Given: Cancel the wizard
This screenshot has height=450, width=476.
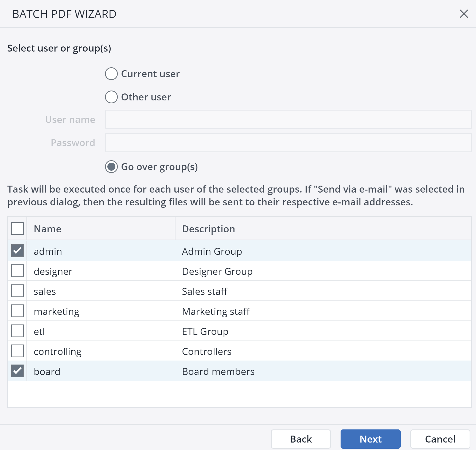Looking at the screenshot, I should pyautogui.click(x=440, y=439).
